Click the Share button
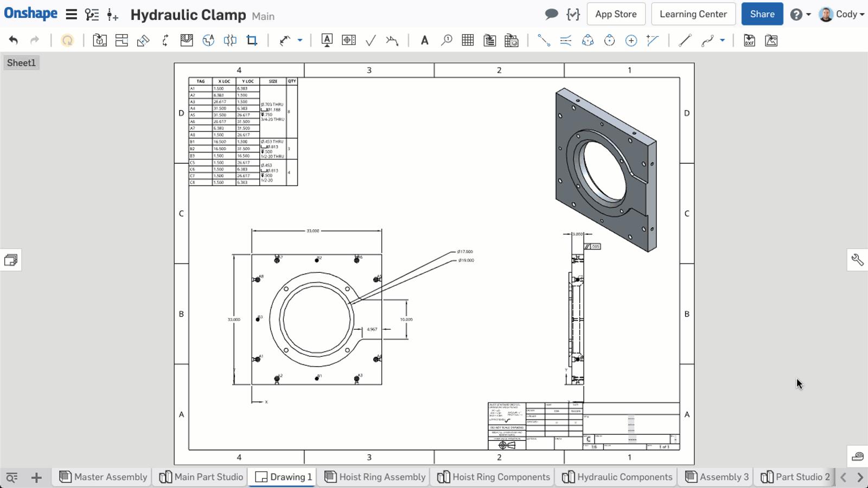This screenshot has width=868, height=488. tap(762, 14)
